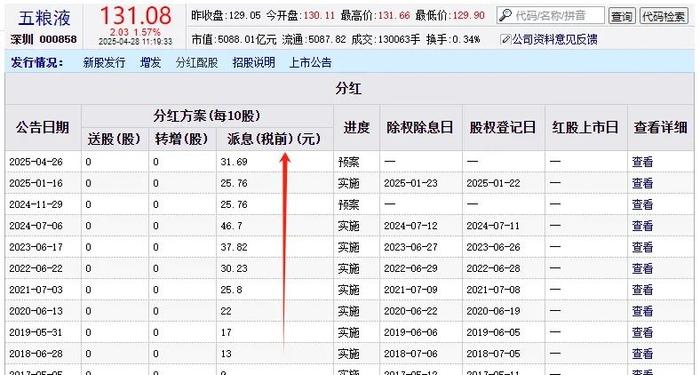Click the 五粮液 stock name link
The width and height of the screenshot is (700, 375).
point(44,18)
